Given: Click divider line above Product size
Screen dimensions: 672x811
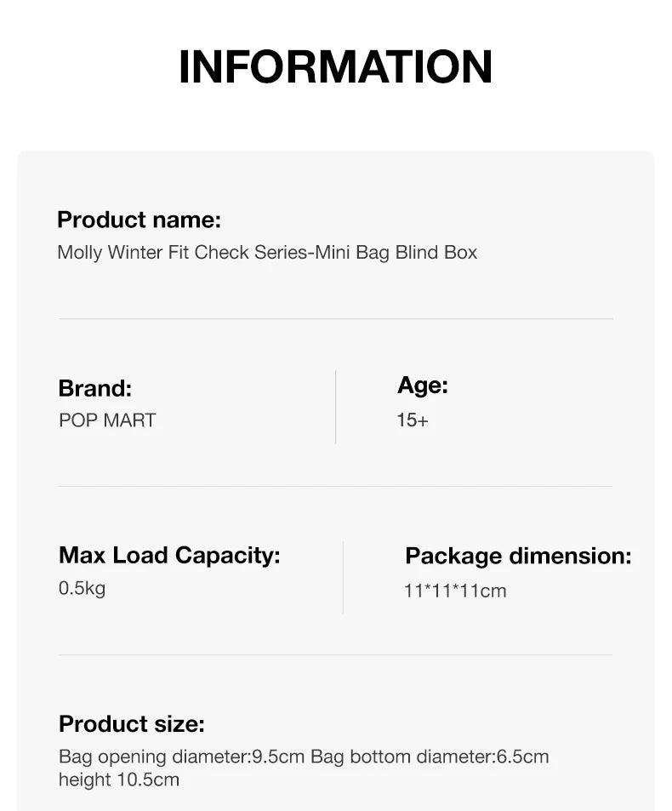Looking at the screenshot, I should click(x=335, y=655).
